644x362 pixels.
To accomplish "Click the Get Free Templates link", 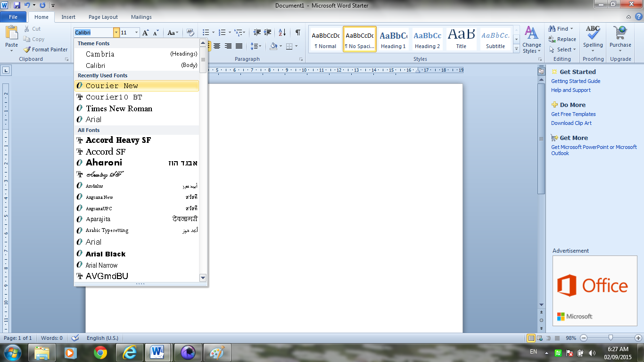I will 573,114.
